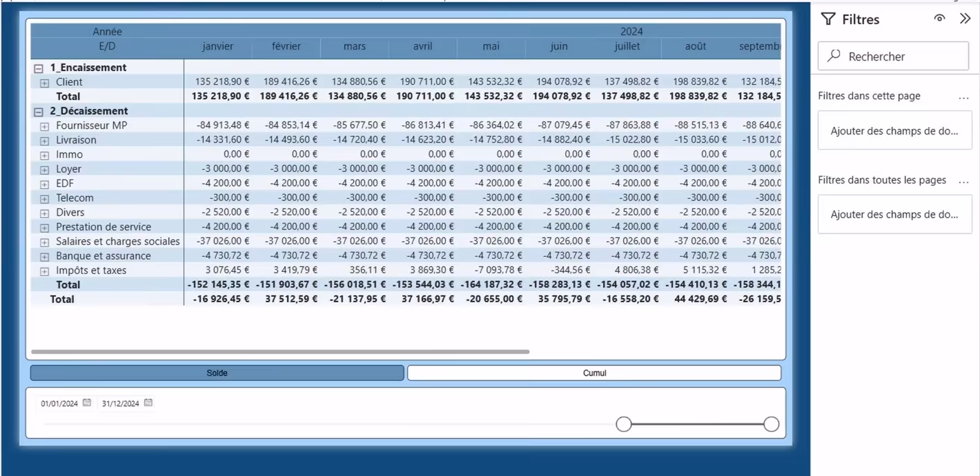Collapse the Filtres pane with double chevron
The width and height of the screenshot is (980, 476).
click(965, 19)
